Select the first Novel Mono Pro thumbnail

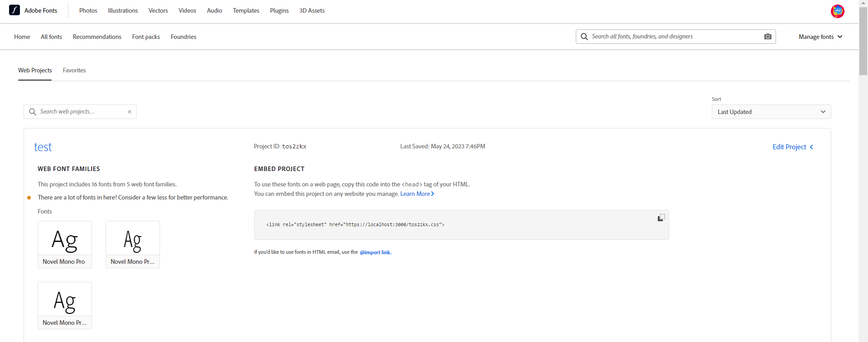[65, 244]
